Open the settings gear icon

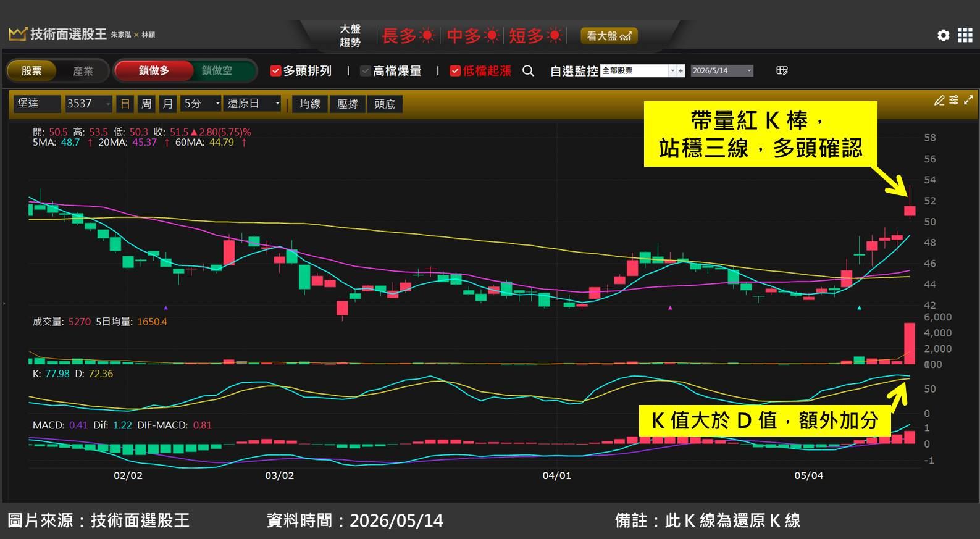coord(943,35)
